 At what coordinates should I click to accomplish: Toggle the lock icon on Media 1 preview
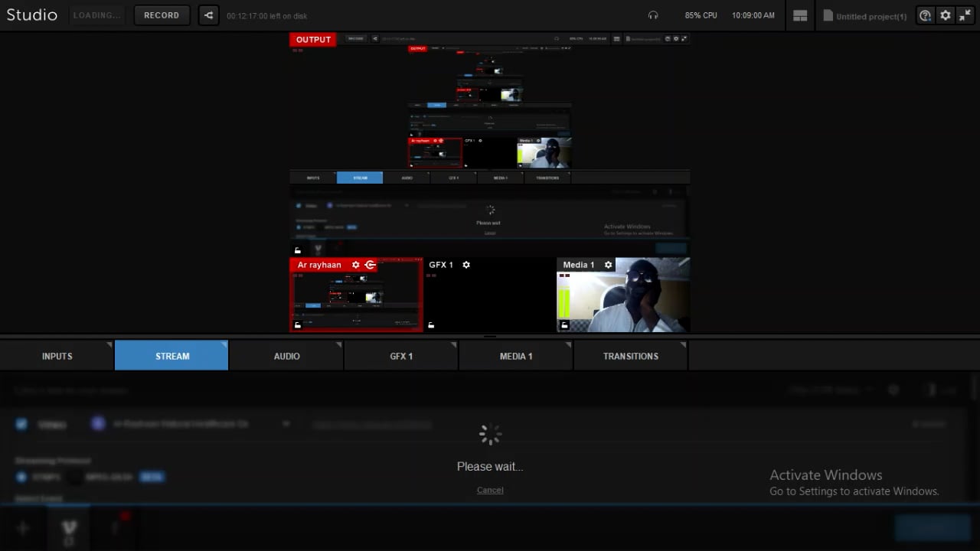pyautogui.click(x=565, y=325)
